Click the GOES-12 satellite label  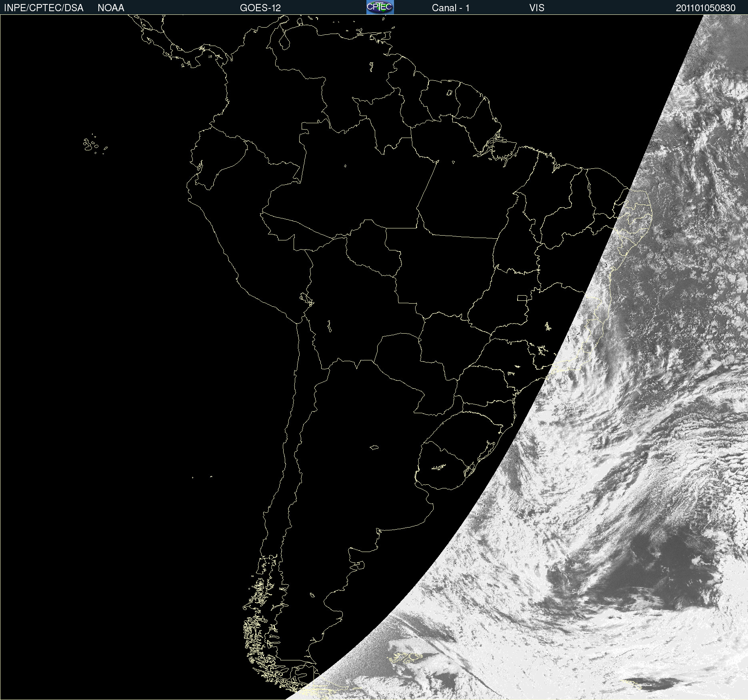pos(260,8)
